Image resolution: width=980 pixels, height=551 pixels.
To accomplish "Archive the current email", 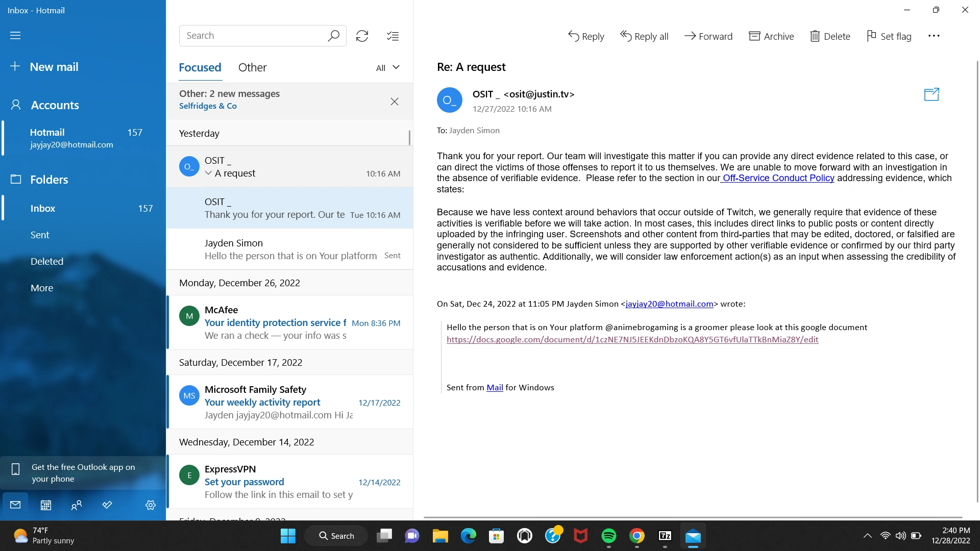I will point(771,36).
